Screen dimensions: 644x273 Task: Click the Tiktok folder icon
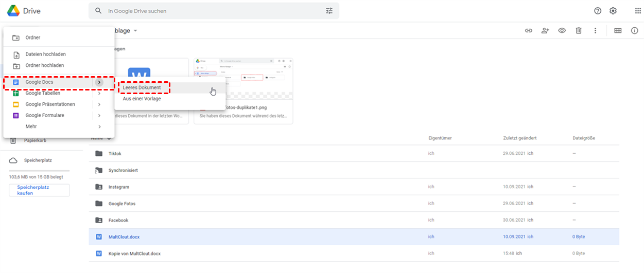click(x=99, y=154)
